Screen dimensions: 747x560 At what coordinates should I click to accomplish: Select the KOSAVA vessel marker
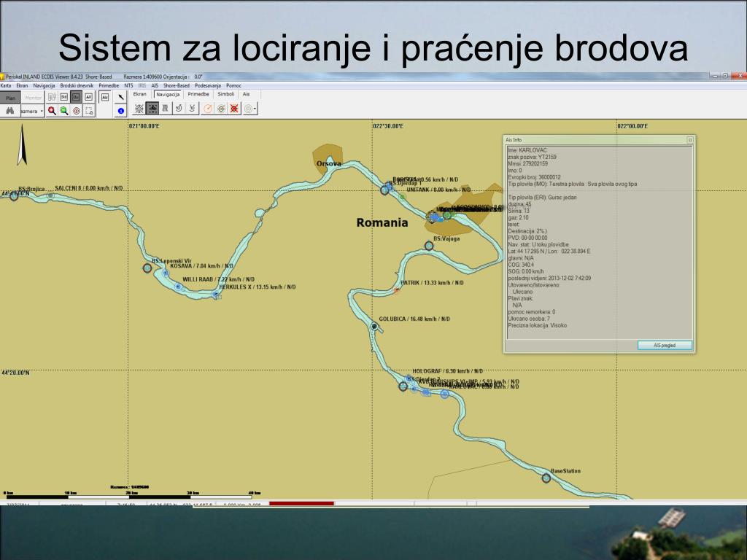(166, 273)
